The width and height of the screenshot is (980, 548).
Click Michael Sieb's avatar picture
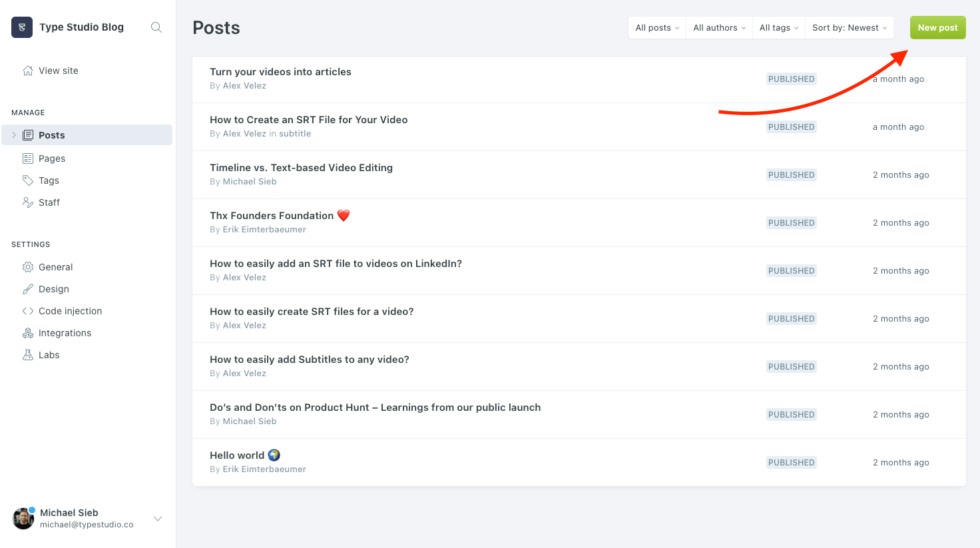click(x=23, y=519)
